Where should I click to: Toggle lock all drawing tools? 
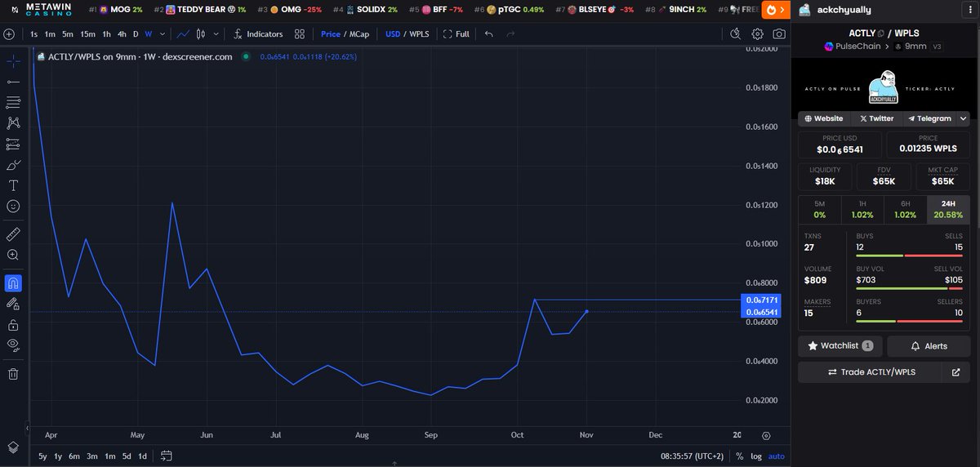click(13, 324)
